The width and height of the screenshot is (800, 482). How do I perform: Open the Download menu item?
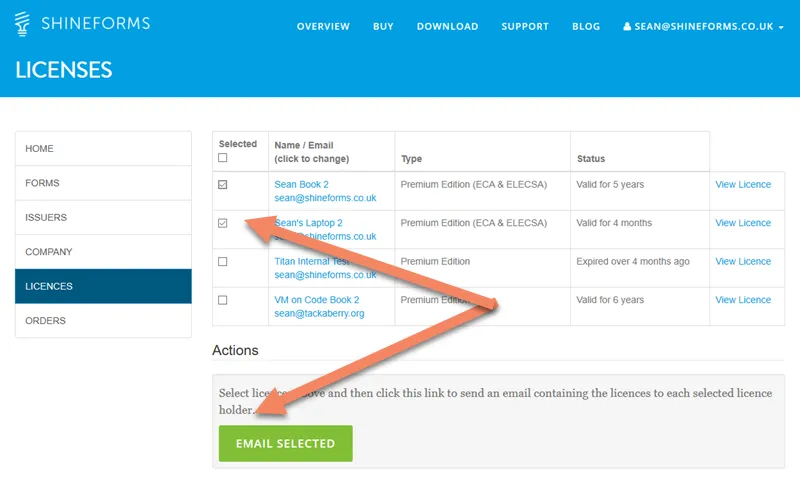pos(447,27)
